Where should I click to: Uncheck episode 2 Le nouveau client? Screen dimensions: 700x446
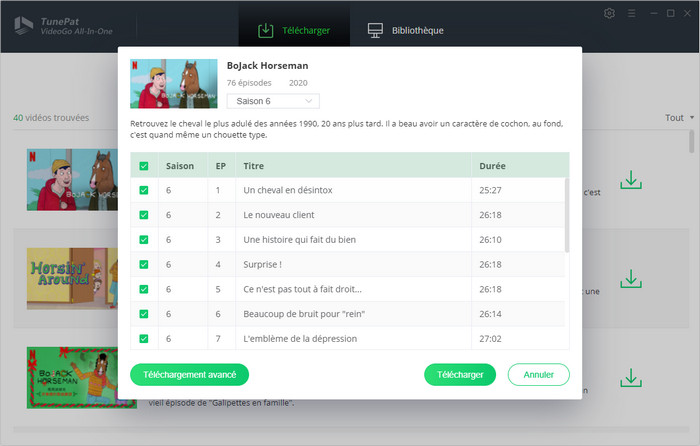pos(144,215)
